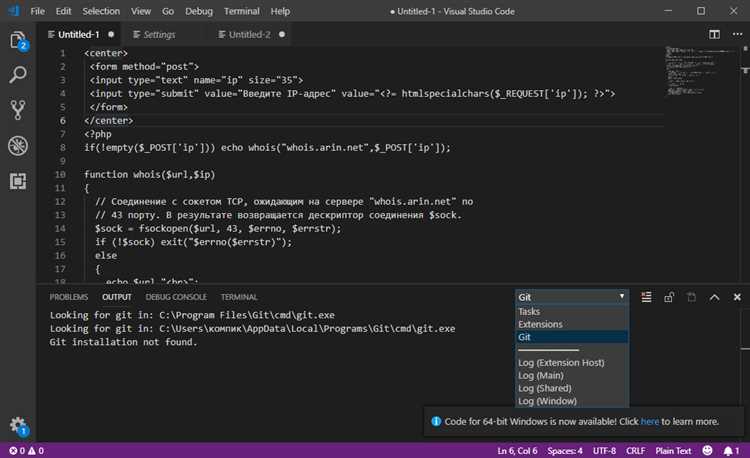Switch to the Untitled-2 tab
This screenshot has width=750, height=458.
pos(249,34)
